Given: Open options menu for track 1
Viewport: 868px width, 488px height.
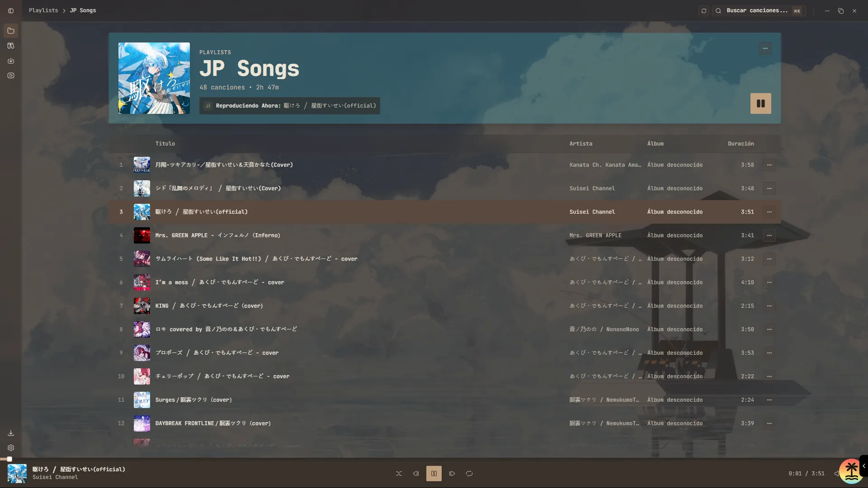Looking at the screenshot, I should pos(769,165).
